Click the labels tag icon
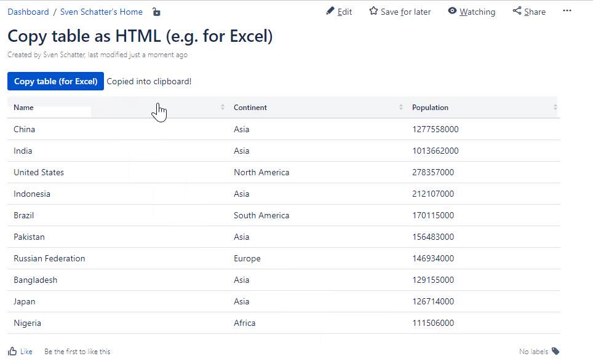Viewport: 593px width, 364px height. point(555,351)
